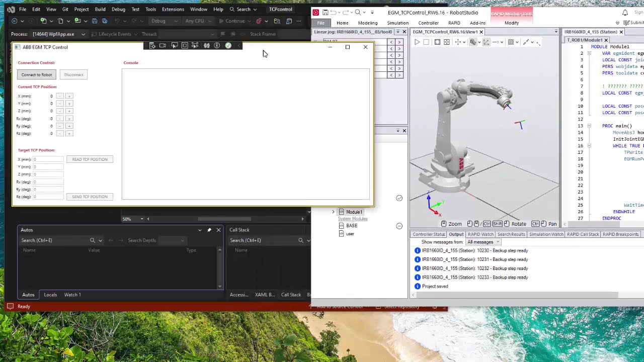Click RobotStudio notification bell icon
The height and width of the screenshot is (362, 644).
(x=625, y=13)
